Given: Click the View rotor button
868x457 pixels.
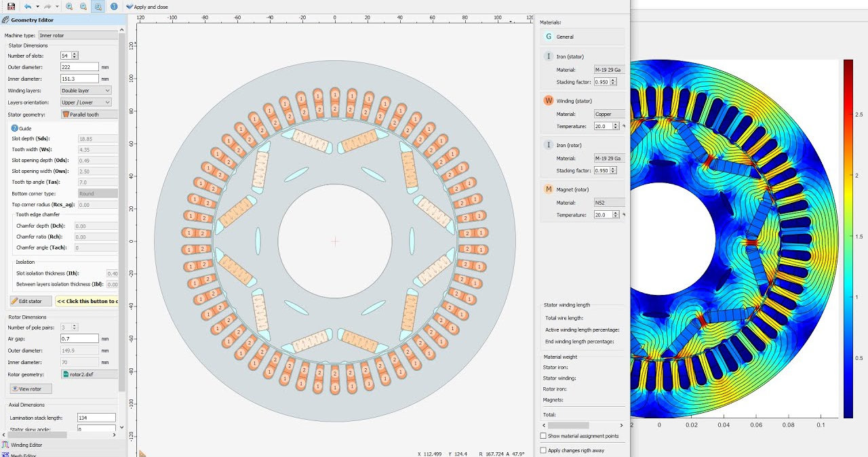Looking at the screenshot, I should 31,389.
